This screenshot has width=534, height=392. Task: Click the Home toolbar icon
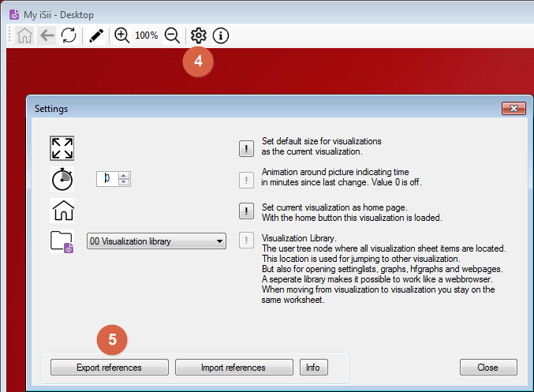coord(24,35)
